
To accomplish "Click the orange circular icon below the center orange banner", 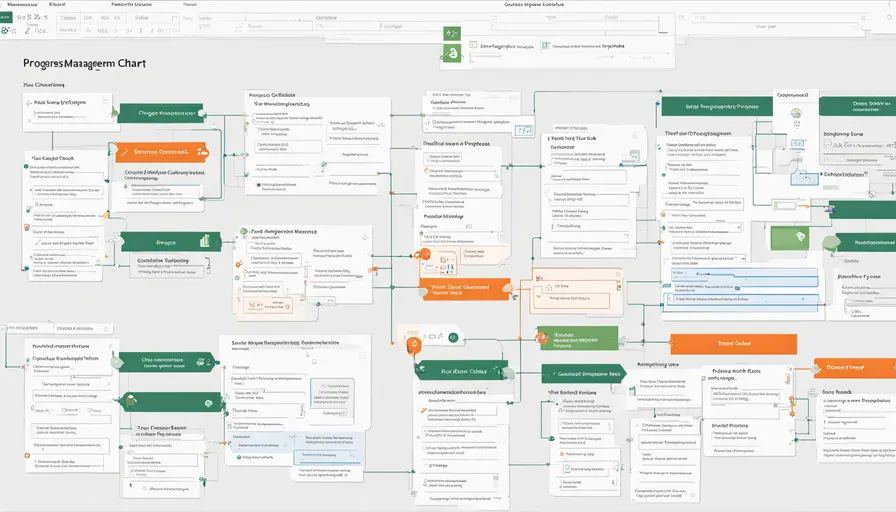I will 414,345.
